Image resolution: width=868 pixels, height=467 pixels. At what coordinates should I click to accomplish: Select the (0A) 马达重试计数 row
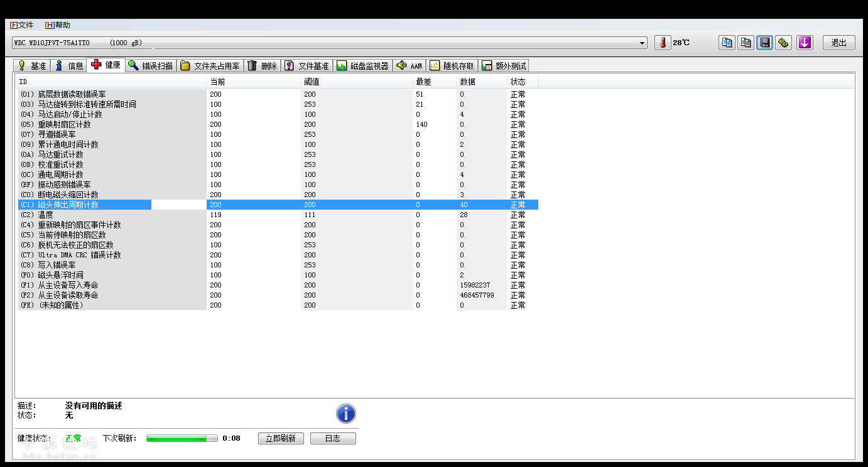click(x=278, y=154)
